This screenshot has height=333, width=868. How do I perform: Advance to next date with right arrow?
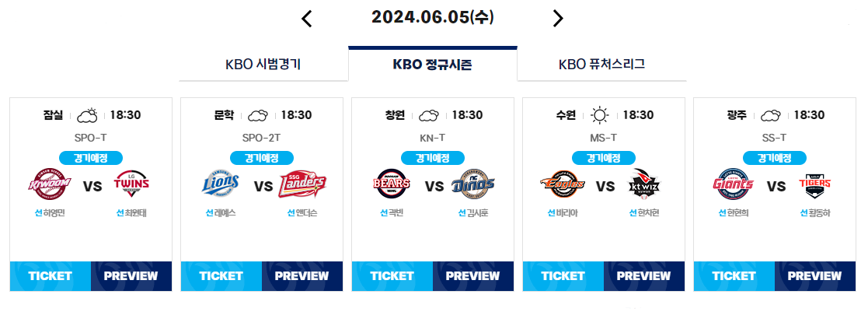point(558,19)
